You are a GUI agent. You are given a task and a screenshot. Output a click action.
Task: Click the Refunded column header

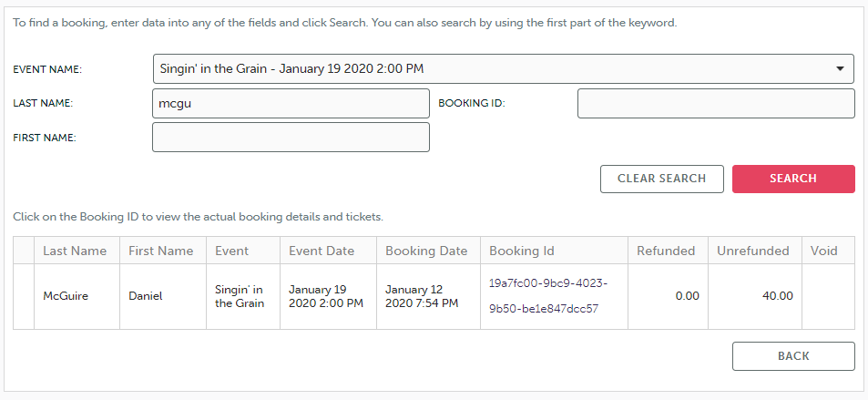pyautogui.click(x=666, y=251)
